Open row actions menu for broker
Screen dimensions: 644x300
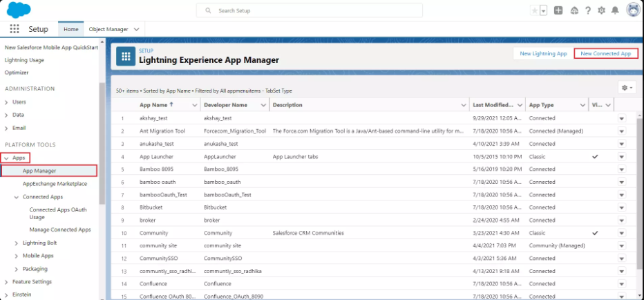point(622,221)
